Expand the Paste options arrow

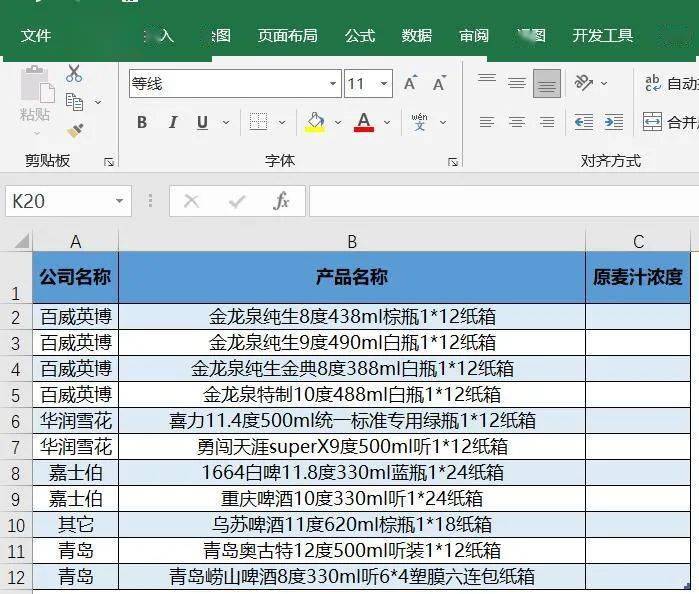coord(37,133)
